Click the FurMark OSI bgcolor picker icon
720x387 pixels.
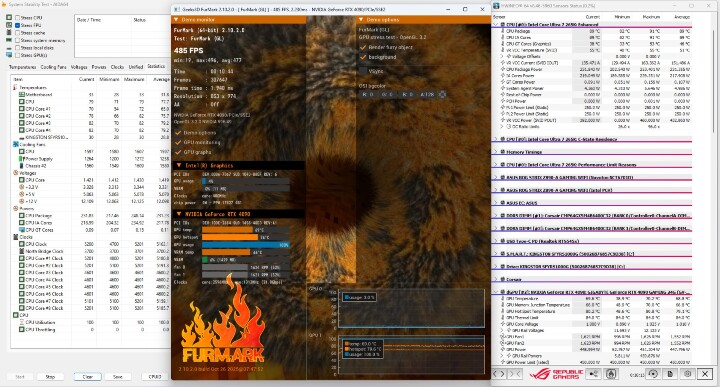click(x=442, y=94)
